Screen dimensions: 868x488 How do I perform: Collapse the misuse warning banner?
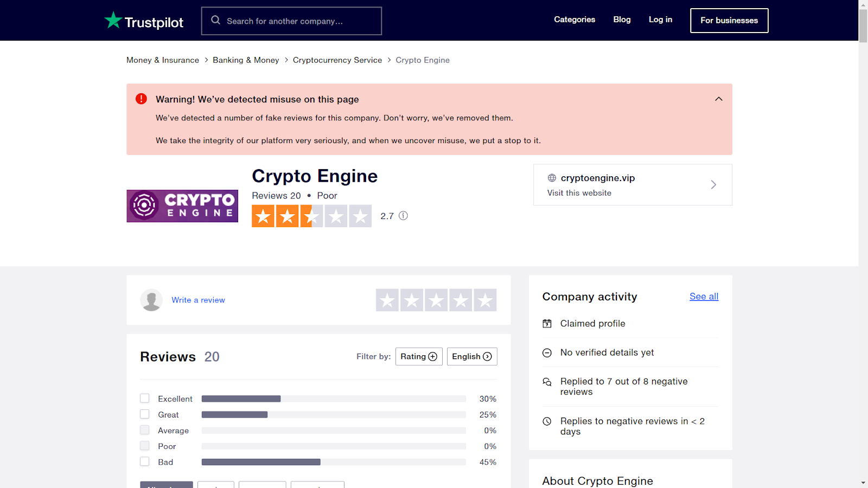719,99
